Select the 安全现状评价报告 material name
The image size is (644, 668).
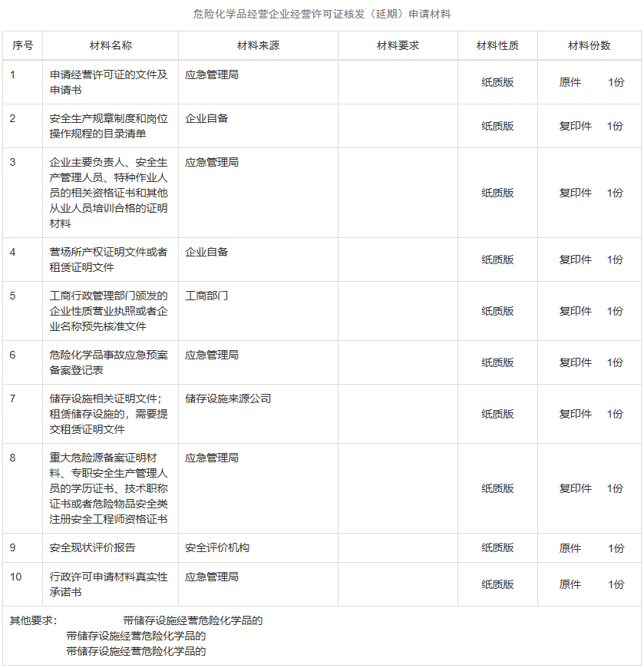tap(93, 548)
